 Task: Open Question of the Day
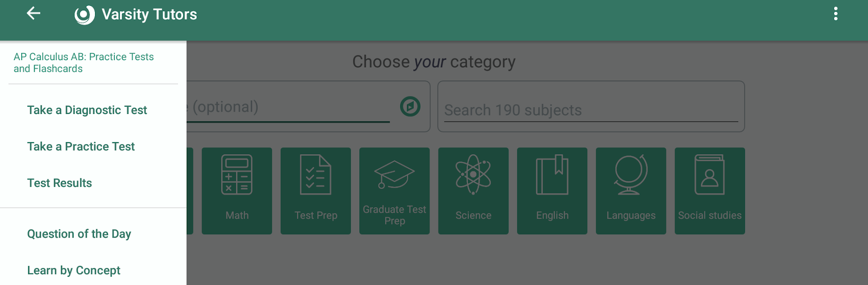[79, 234]
